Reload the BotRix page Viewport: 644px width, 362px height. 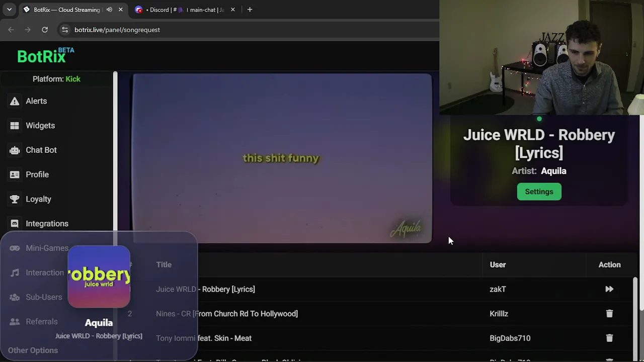pos(45,30)
